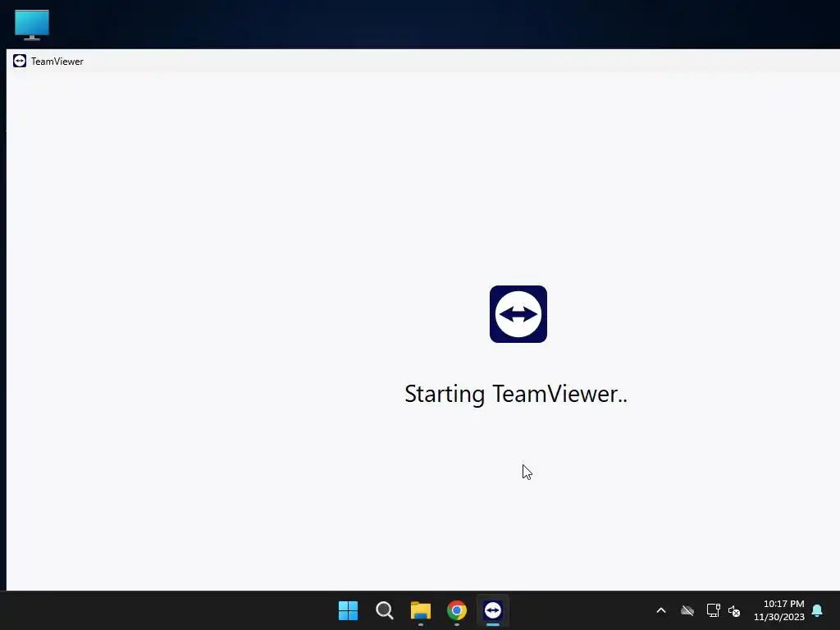Click the desktop computer icon
The height and width of the screenshot is (630, 840).
32,25
